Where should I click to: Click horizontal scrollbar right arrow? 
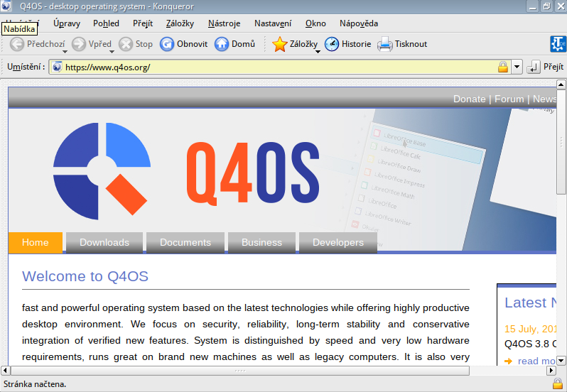pyautogui.click(x=551, y=370)
